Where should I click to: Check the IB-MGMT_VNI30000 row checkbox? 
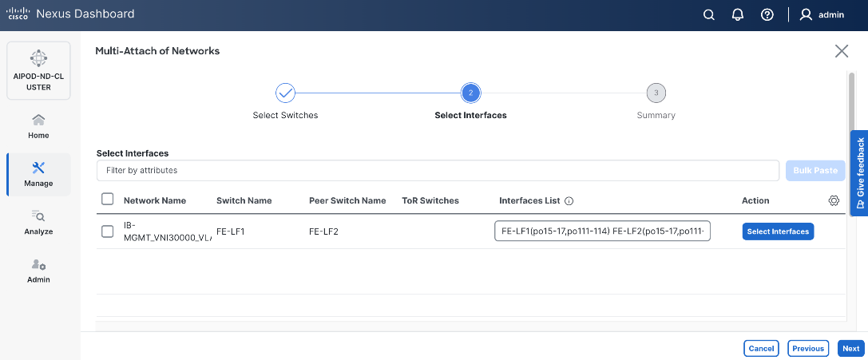pyautogui.click(x=108, y=231)
